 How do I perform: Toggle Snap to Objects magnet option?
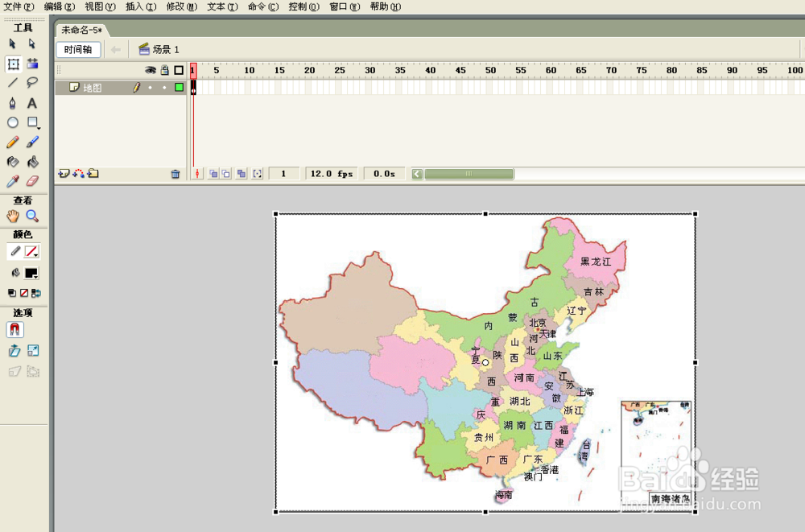(x=14, y=330)
